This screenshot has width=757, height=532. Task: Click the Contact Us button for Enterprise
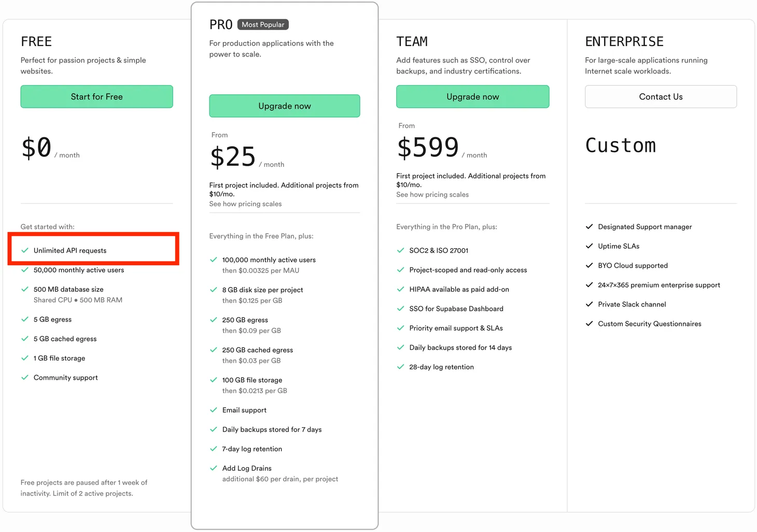click(x=661, y=96)
